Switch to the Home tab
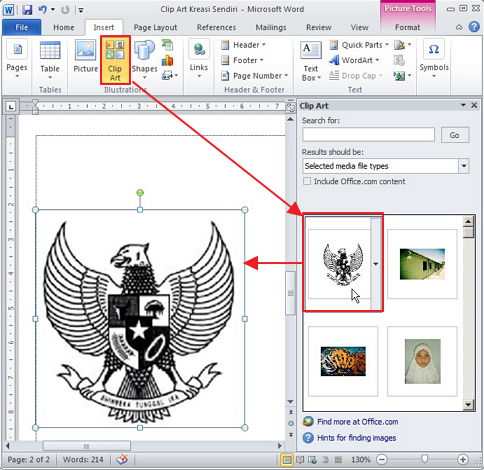This screenshot has height=470, width=484. (x=64, y=27)
